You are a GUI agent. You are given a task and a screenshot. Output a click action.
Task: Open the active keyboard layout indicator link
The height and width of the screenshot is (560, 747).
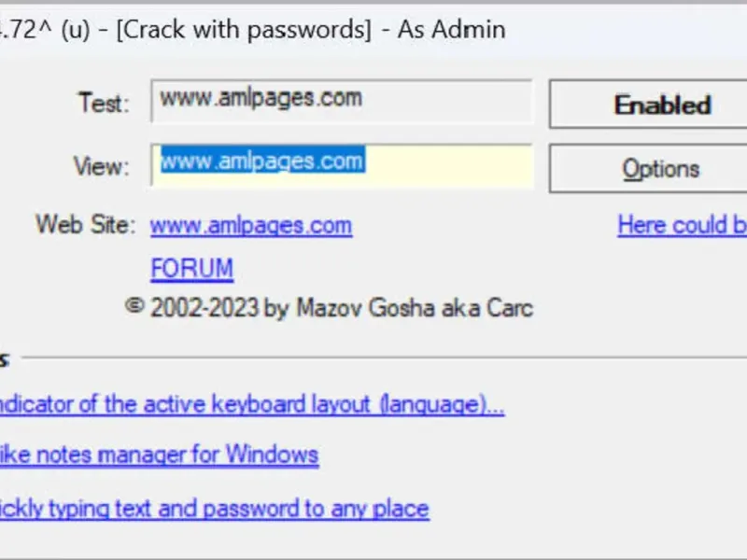pyautogui.click(x=250, y=405)
